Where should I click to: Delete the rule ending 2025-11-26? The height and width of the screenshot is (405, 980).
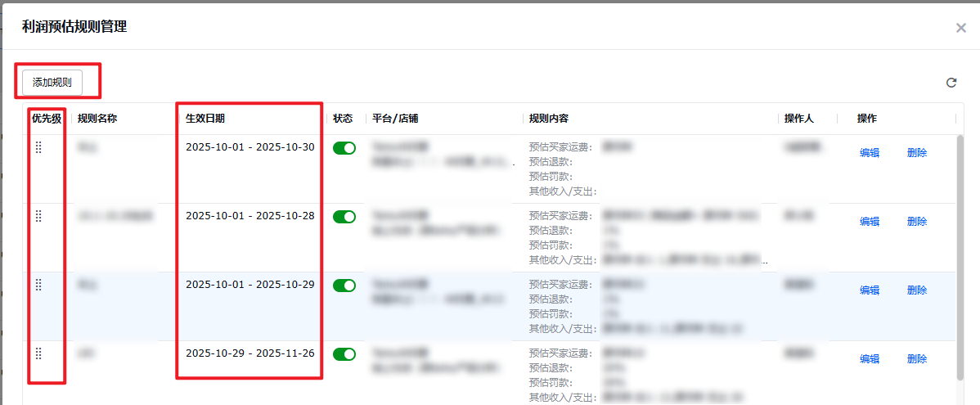point(917,359)
